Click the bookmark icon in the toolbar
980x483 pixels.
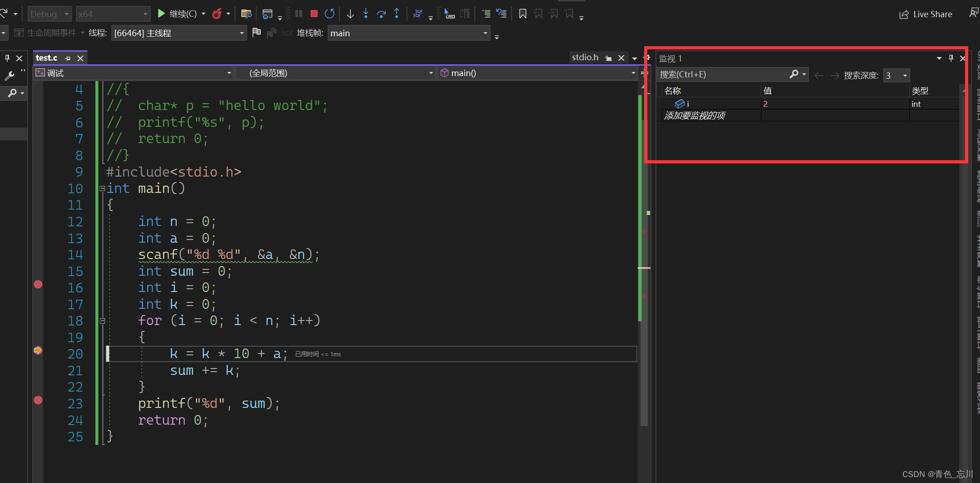coord(522,14)
